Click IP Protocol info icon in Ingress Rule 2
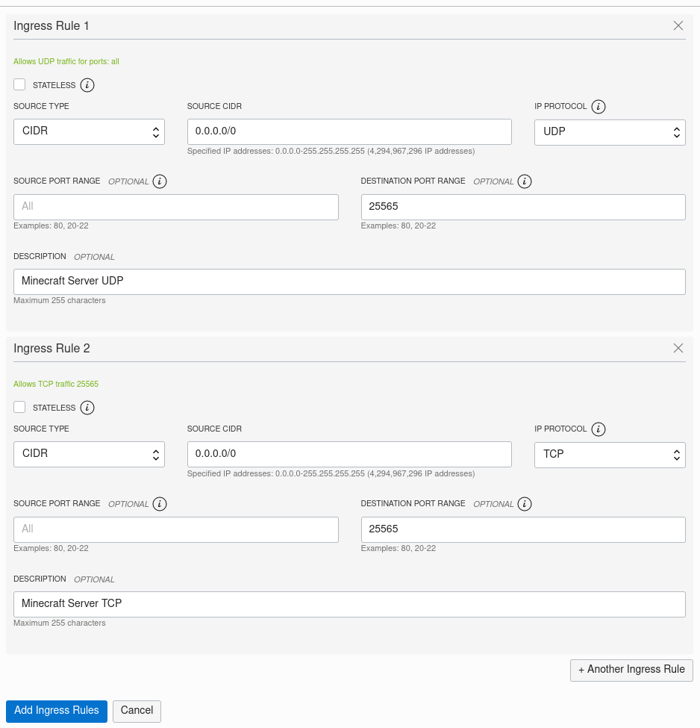700x728 pixels. coord(599,429)
